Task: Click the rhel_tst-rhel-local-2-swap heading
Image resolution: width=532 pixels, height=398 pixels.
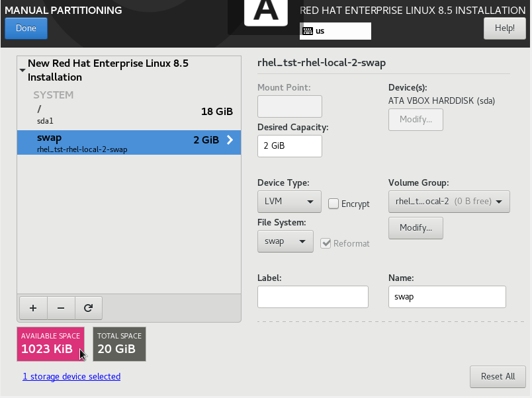Action: [x=322, y=63]
